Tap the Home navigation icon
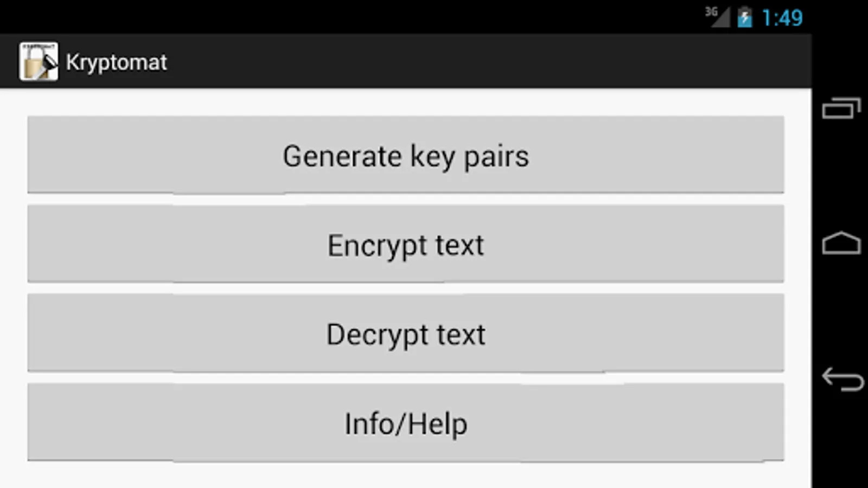Viewport: 868px width, 488px height. pos(841,243)
